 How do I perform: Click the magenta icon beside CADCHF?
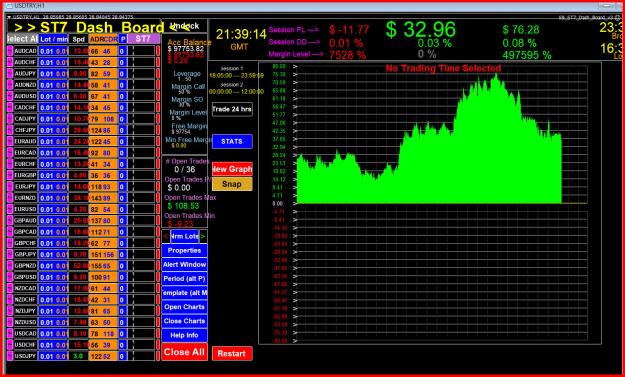click(x=10, y=107)
